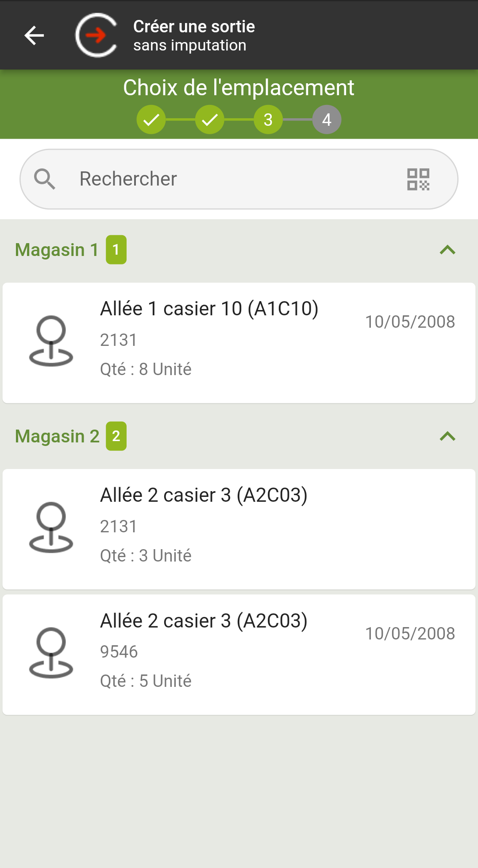This screenshot has width=478, height=868.
Task: Click the Magasin 1 group header
Action: (x=239, y=250)
